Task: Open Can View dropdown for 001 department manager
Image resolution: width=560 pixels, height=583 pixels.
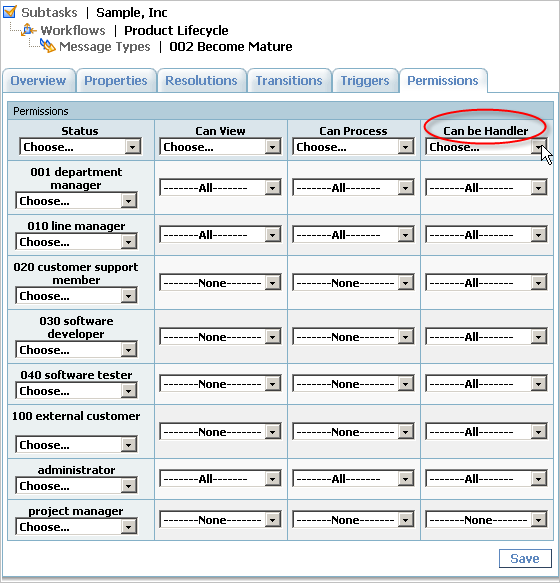Action: point(221,188)
